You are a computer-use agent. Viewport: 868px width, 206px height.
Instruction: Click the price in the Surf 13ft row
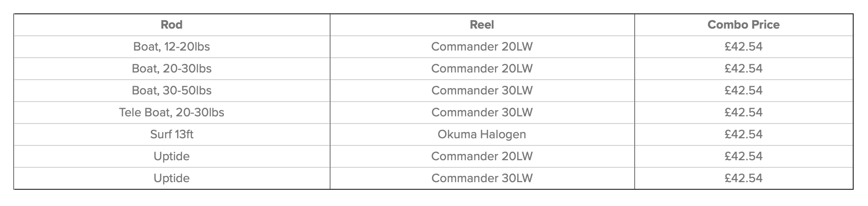coord(743,134)
